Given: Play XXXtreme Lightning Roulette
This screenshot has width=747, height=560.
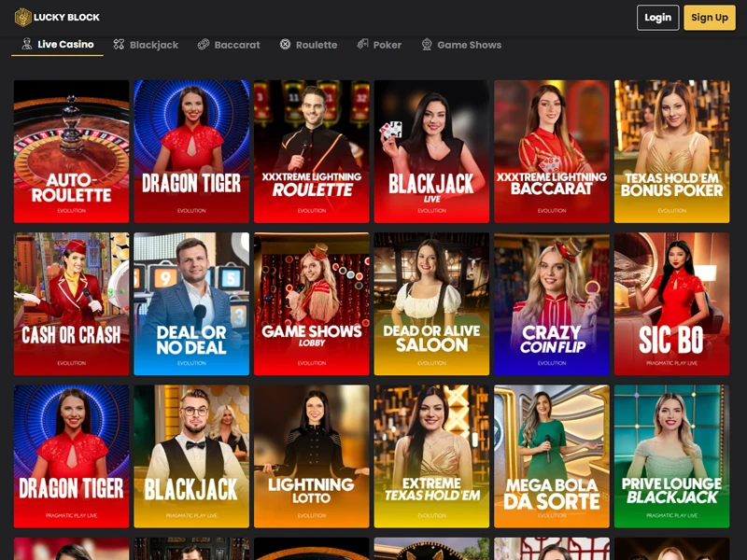Looking at the screenshot, I should tap(312, 151).
